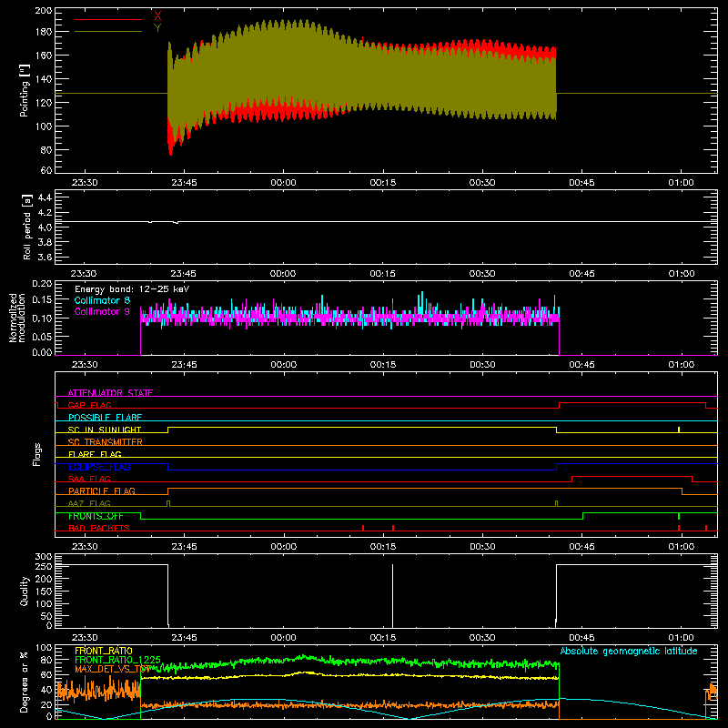Click the 00:30 tick label under the Roll period plot
Viewport: 728px width, 728px height.
pos(482,274)
